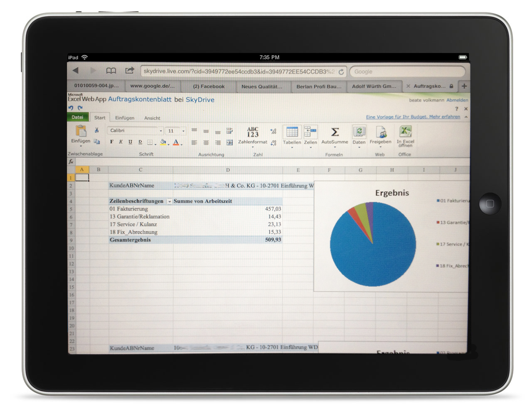
Task: Open the borders dropdown arrow
Action: pos(155,144)
